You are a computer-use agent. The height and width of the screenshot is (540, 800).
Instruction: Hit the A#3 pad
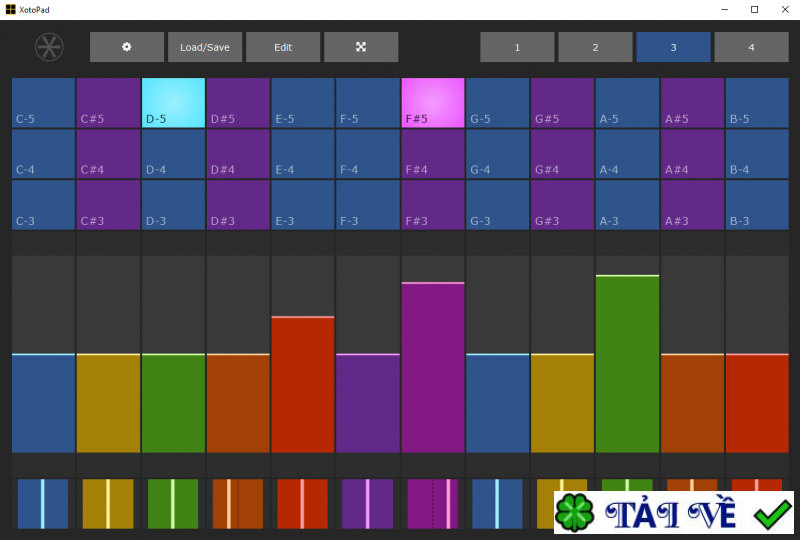coord(692,205)
